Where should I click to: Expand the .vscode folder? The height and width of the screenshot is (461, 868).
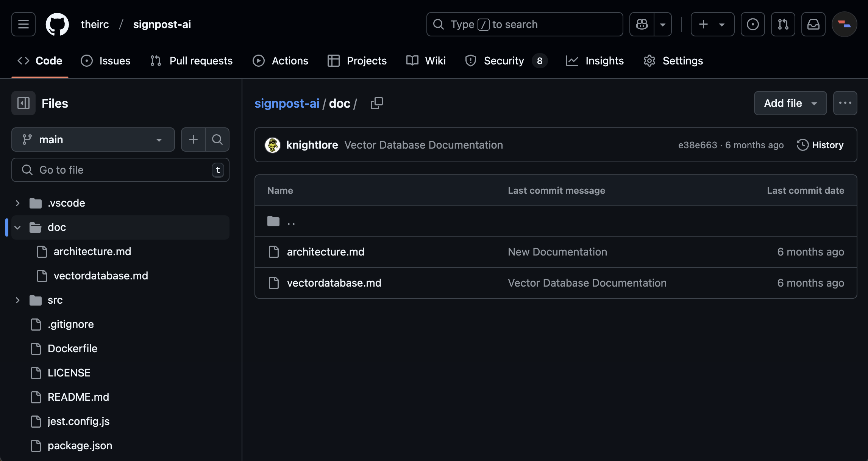tap(17, 203)
